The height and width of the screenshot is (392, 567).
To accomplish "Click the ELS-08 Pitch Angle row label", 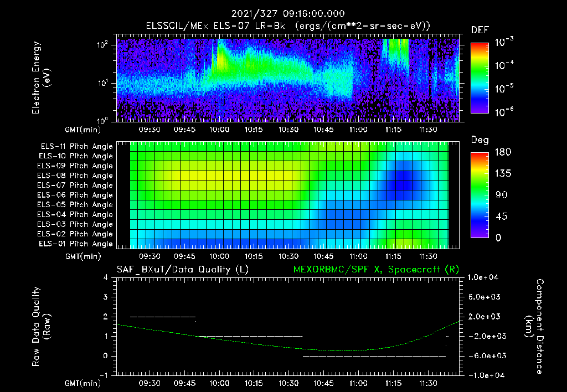I will click(75, 176).
